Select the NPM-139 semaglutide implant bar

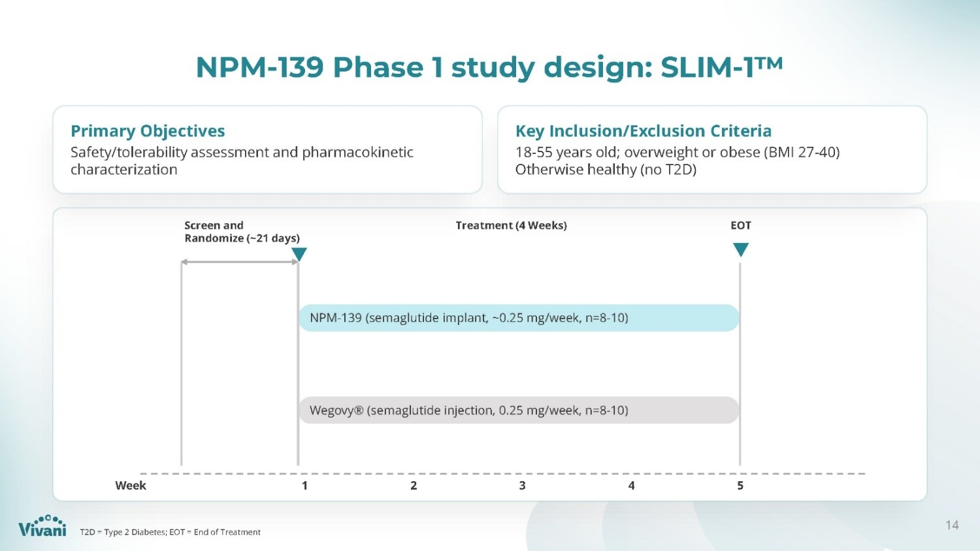[519, 318]
